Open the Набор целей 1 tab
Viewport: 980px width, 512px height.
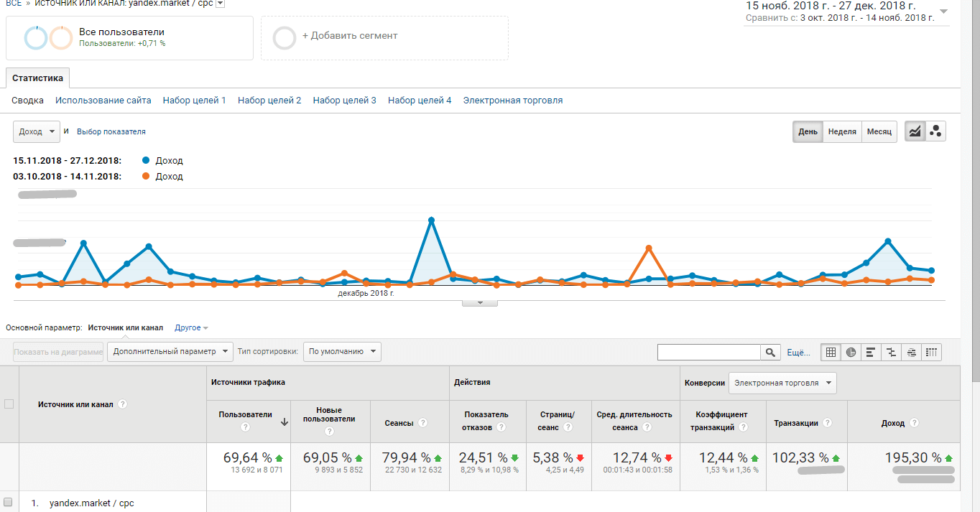[x=194, y=101]
